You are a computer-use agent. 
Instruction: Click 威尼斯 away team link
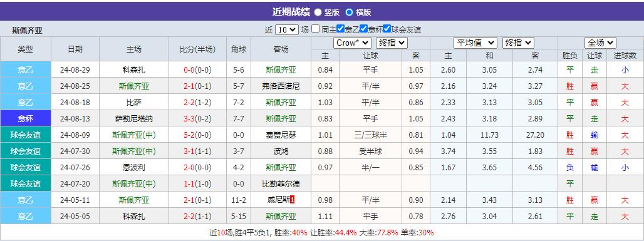pyautogui.click(x=278, y=200)
